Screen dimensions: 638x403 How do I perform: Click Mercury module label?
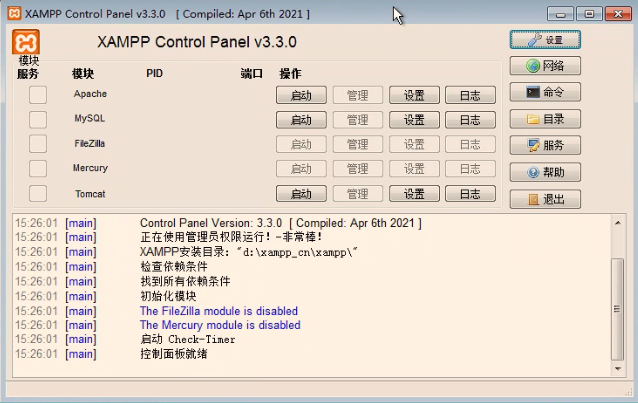pyautogui.click(x=90, y=168)
